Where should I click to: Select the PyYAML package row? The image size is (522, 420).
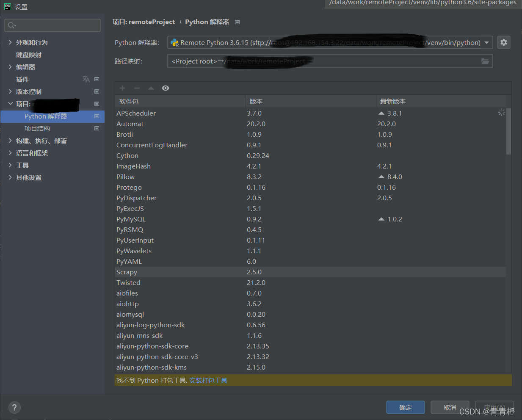[x=310, y=261]
